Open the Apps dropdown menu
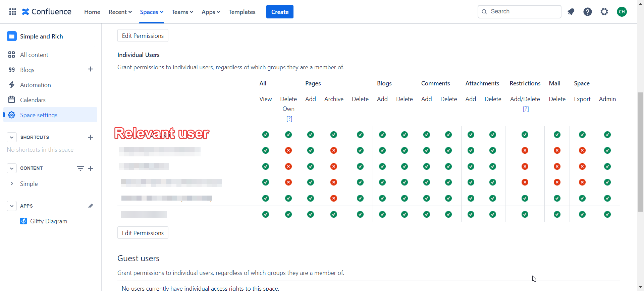644x291 pixels. tap(211, 12)
